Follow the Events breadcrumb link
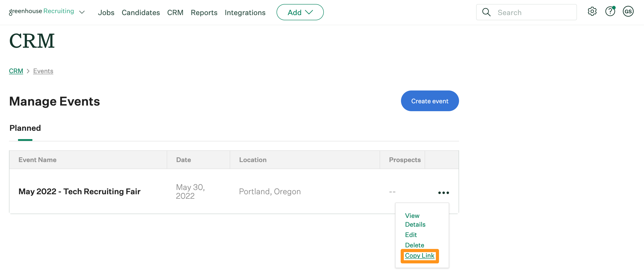 pyautogui.click(x=43, y=71)
